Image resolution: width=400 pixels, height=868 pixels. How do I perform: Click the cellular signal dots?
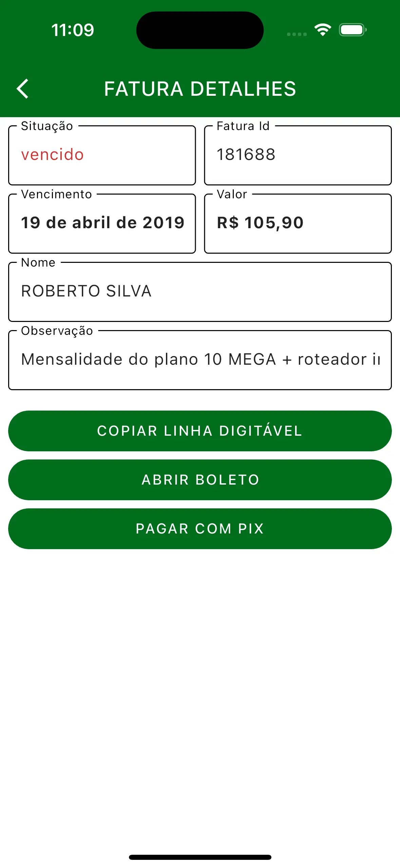pyautogui.click(x=297, y=34)
